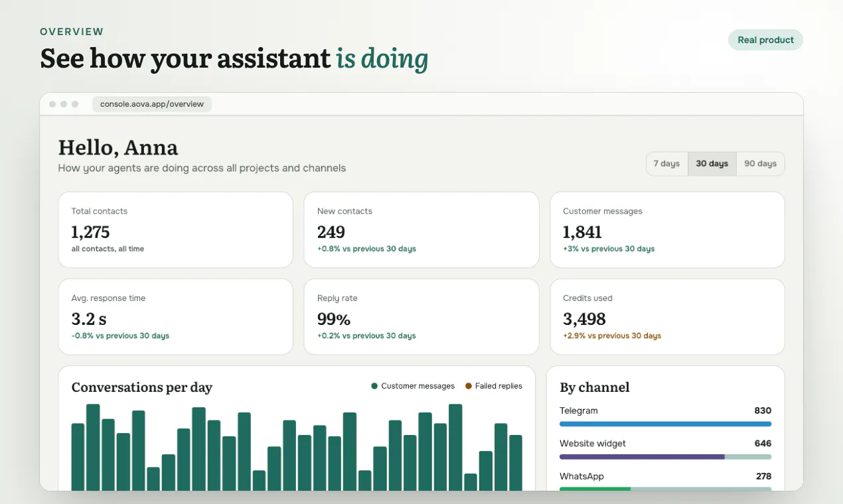This screenshot has height=504, width=843.
Task: Open the Avg. response time card
Action: [x=175, y=317]
